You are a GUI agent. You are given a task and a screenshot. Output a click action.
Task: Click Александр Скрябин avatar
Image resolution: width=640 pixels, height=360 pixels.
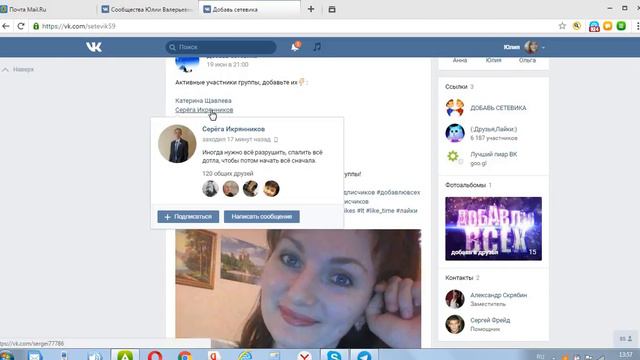pyautogui.click(x=455, y=299)
